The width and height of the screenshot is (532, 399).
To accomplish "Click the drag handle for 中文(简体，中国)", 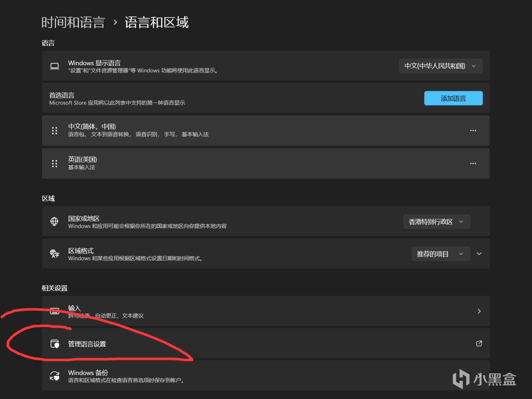I will pyautogui.click(x=54, y=130).
